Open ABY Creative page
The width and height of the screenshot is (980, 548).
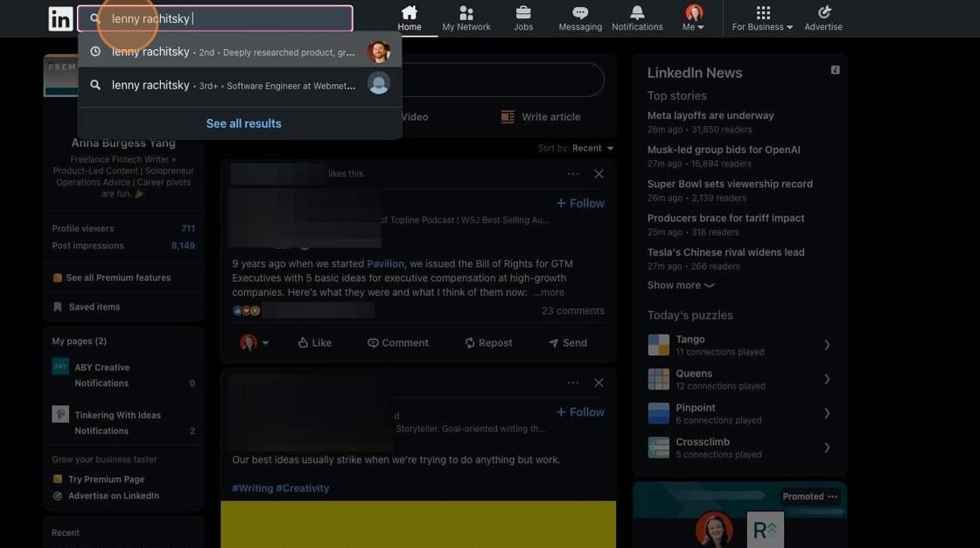(101, 367)
